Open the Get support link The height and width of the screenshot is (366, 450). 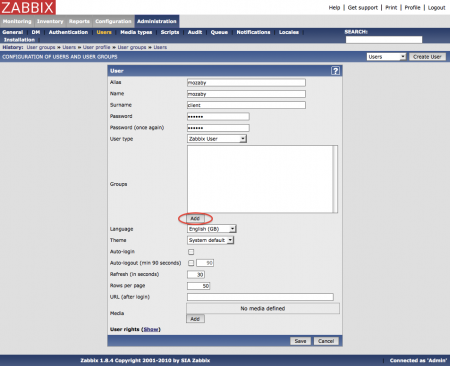point(363,7)
